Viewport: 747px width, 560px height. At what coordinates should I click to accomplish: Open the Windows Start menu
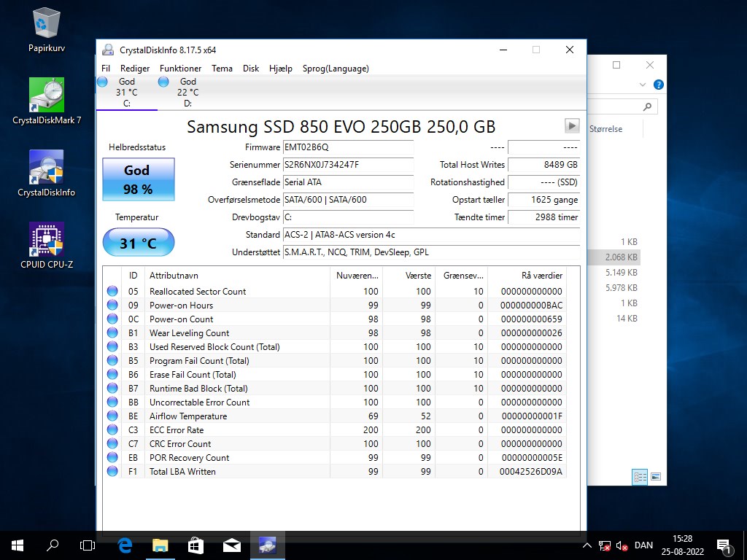[18, 545]
